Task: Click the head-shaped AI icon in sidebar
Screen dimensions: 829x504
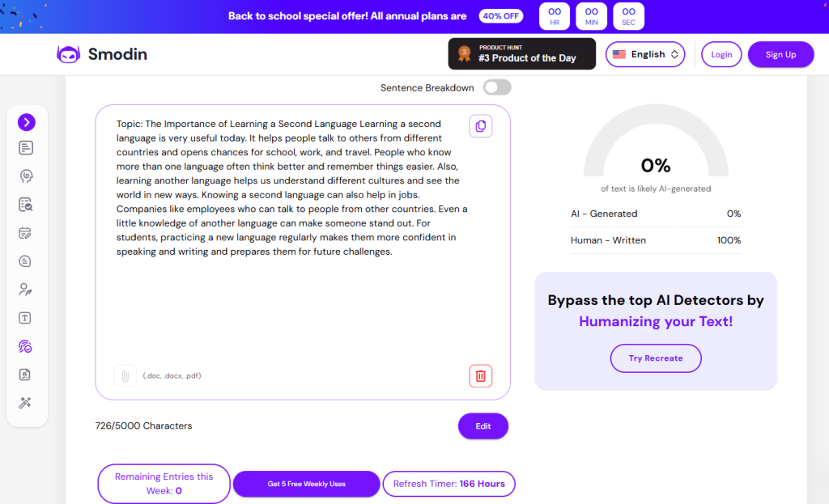Action: [x=27, y=176]
